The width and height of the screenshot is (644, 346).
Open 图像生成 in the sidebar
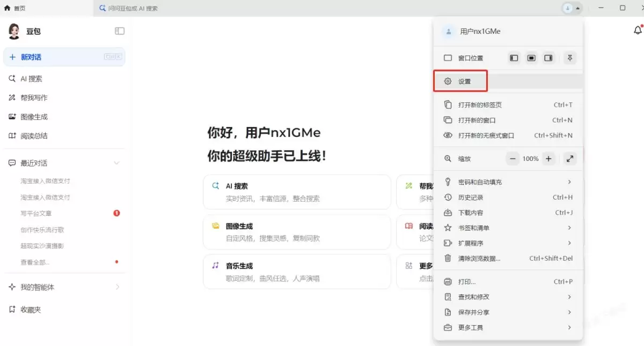(x=64, y=117)
